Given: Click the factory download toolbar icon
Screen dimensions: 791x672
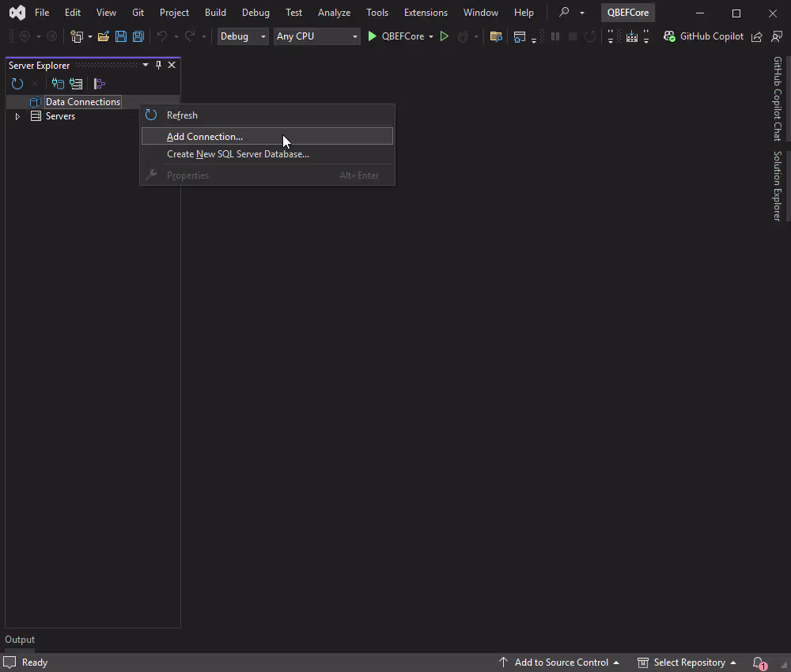Looking at the screenshot, I should (631, 36).
